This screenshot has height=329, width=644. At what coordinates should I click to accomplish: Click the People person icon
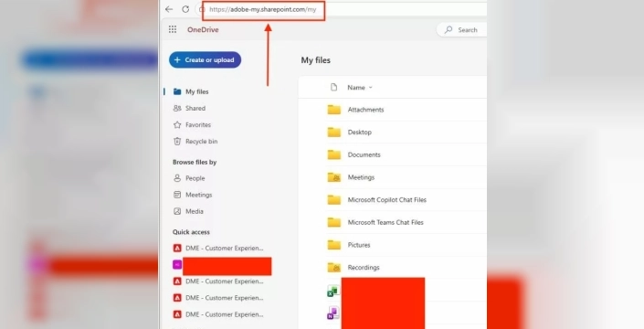click(x=177, y=178)
